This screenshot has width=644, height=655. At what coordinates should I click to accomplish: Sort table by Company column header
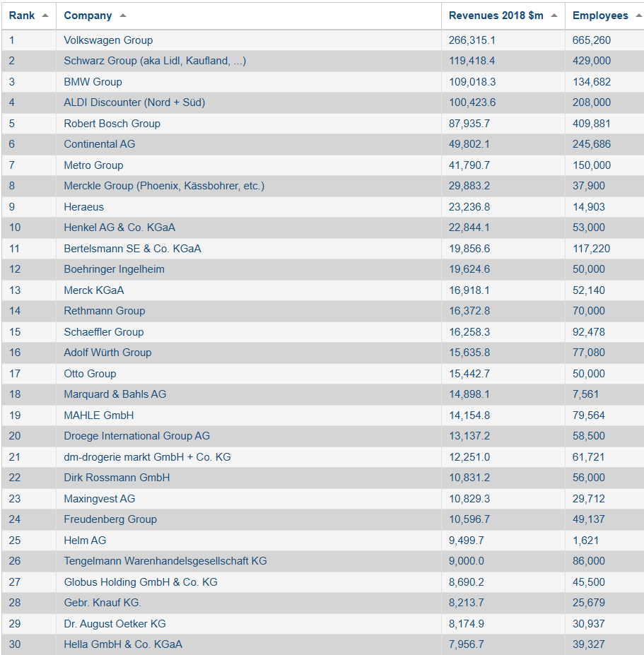click(x=88, y=16)
